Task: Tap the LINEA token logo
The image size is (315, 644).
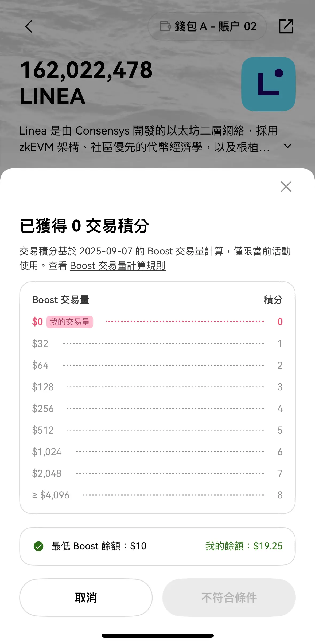Action: coord(268,84)
